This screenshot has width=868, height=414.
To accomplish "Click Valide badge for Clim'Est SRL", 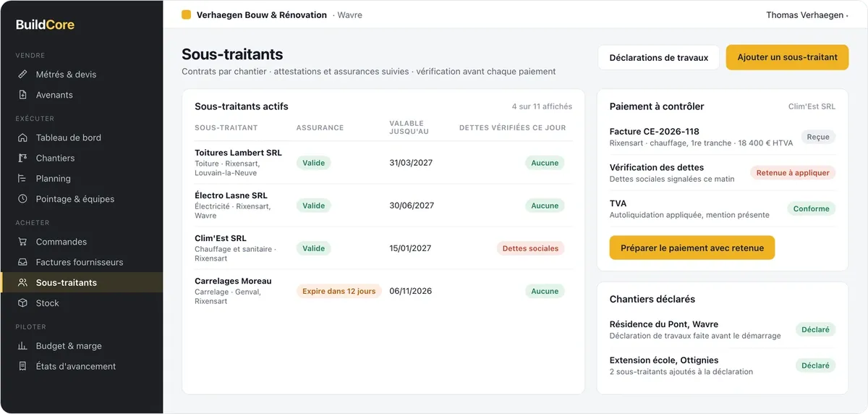I will point(313,248).
